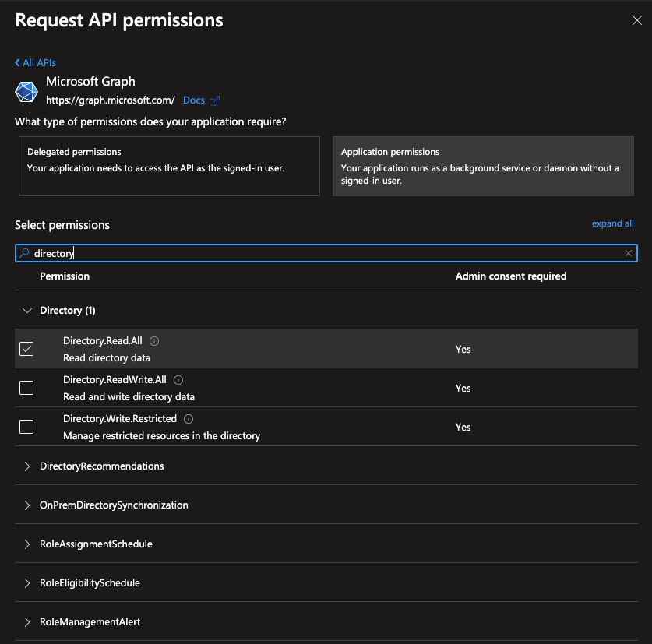Click Yes value for Directory.Write.Restricted row
Viewport: 652px width, 644px height.
463,427
